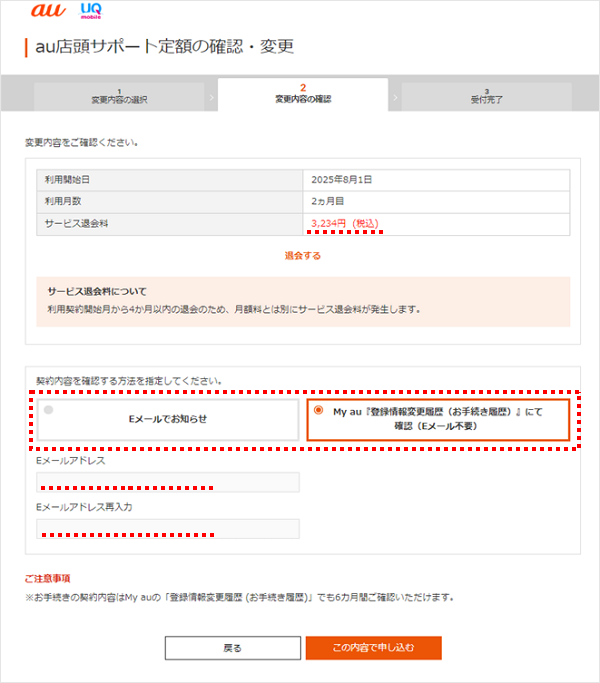Viewport: 600px width, 683px height.
Task: Click the chevron between steps 2 and 3
Action: pos(395,97)
